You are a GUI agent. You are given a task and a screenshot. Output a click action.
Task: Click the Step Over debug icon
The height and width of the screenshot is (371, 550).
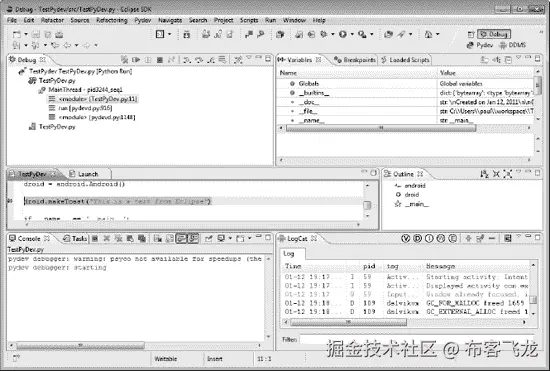[x=199, y=60]
